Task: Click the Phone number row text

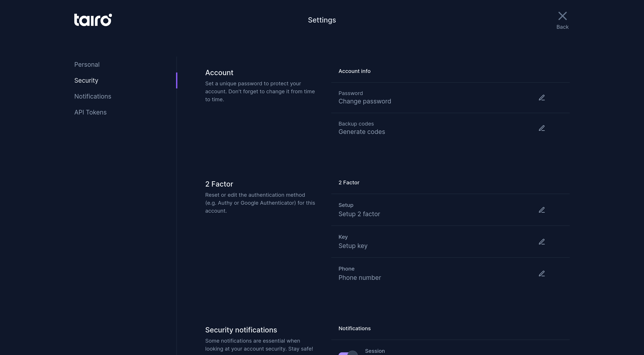Action: pyautogui.click(x=360, y=278)
